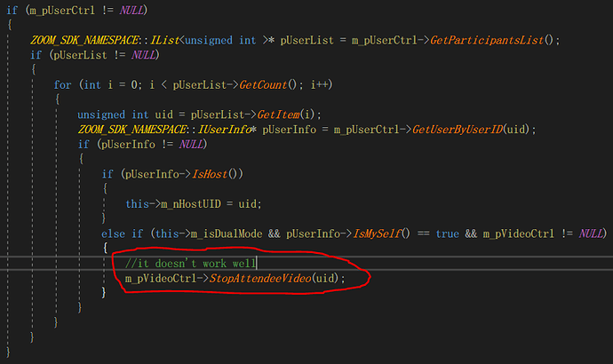The image size is (613, 364).
Task: Click the IList type name
Action: pos(165,40)
